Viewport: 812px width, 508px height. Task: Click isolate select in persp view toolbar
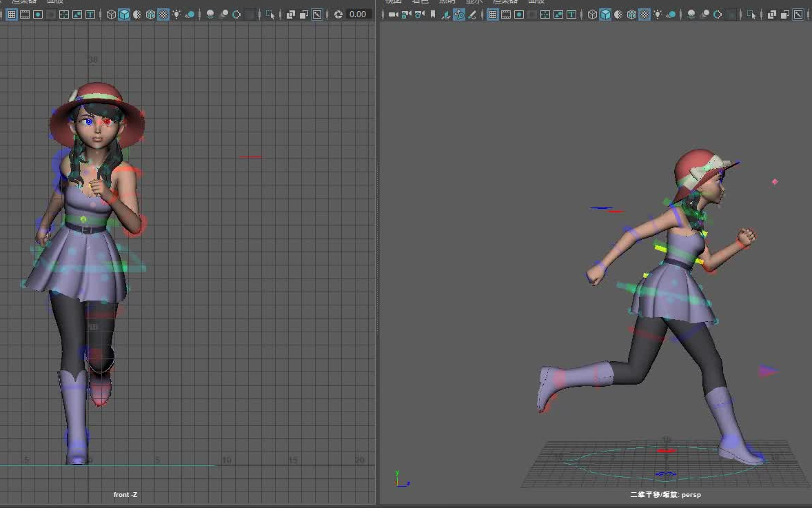(751, 14)
